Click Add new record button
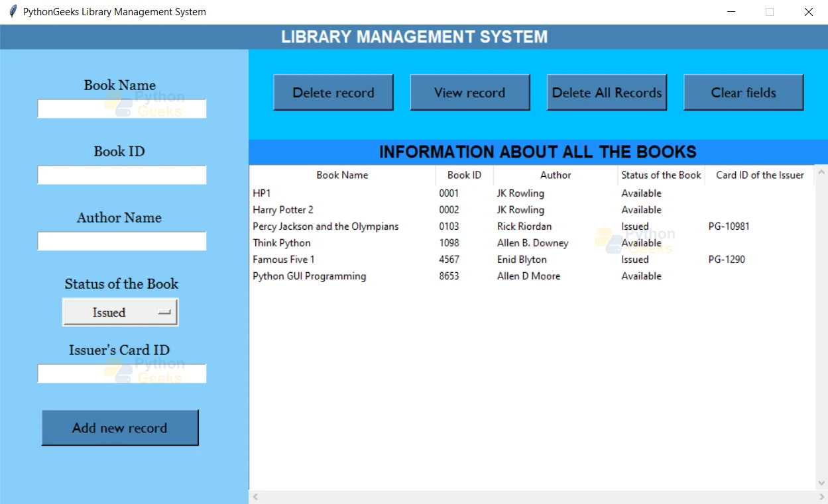828x504 pixels. [120, 428]
